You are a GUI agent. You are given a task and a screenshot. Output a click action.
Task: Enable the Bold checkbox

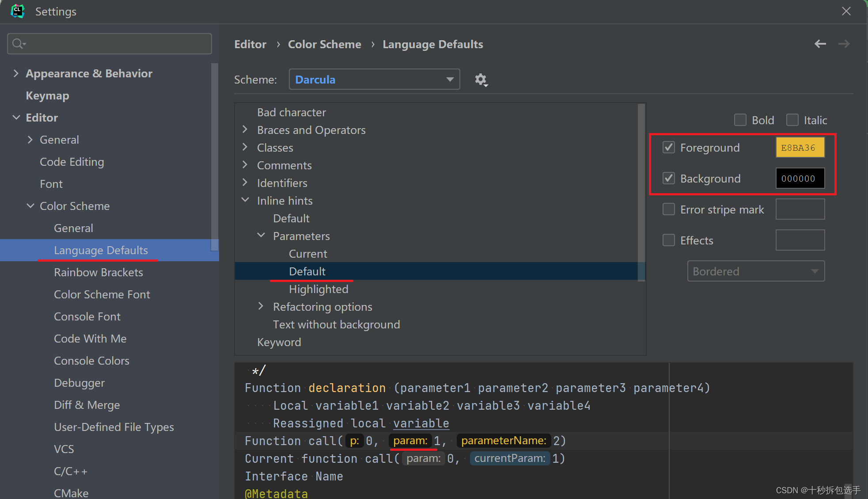740,120
